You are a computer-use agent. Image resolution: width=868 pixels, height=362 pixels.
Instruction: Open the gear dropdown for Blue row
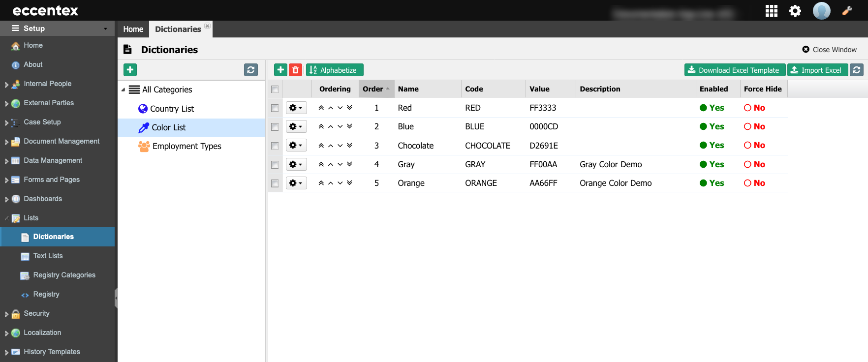(296, 126)
